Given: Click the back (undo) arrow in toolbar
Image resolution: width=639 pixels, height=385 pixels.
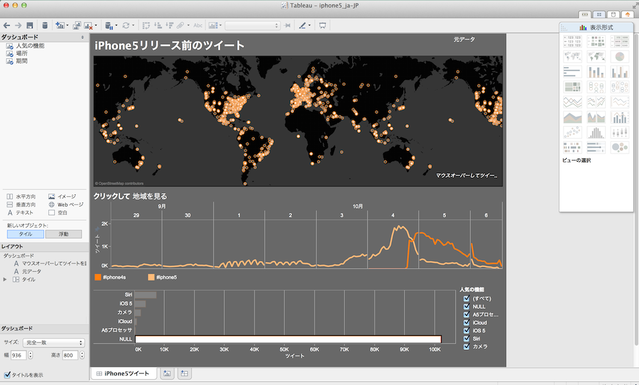Looking at the screenshot, I should pos(7,25).
